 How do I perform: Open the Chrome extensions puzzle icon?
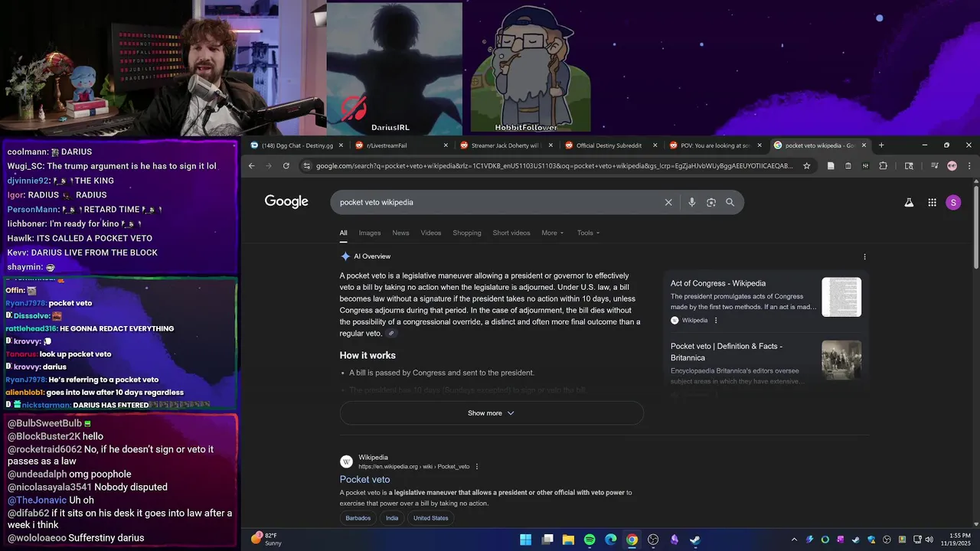pos(883,166)
